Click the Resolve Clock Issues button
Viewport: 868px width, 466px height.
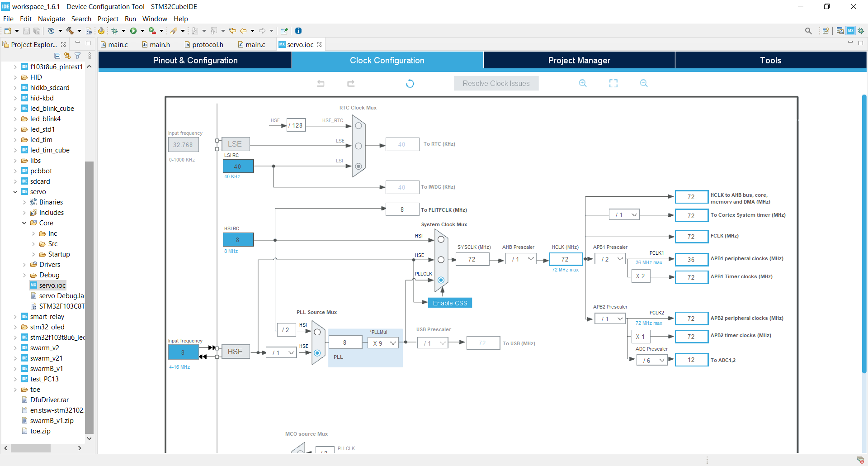[x=496, y=83]
